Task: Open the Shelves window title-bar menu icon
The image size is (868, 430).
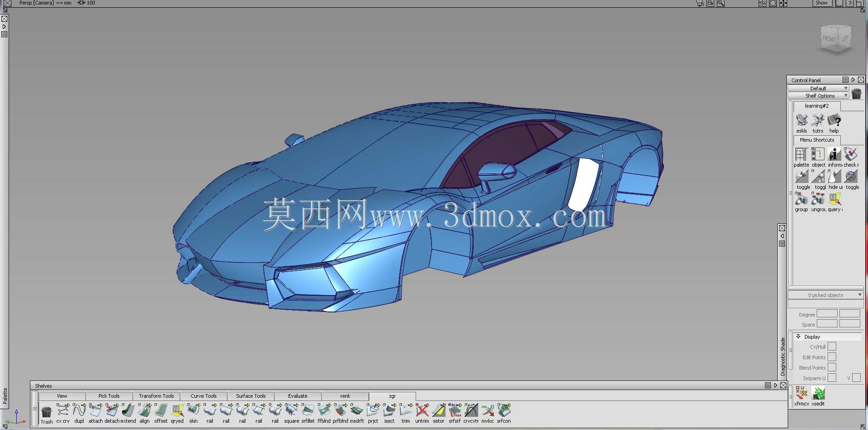Action: click(x=768, y=386)
